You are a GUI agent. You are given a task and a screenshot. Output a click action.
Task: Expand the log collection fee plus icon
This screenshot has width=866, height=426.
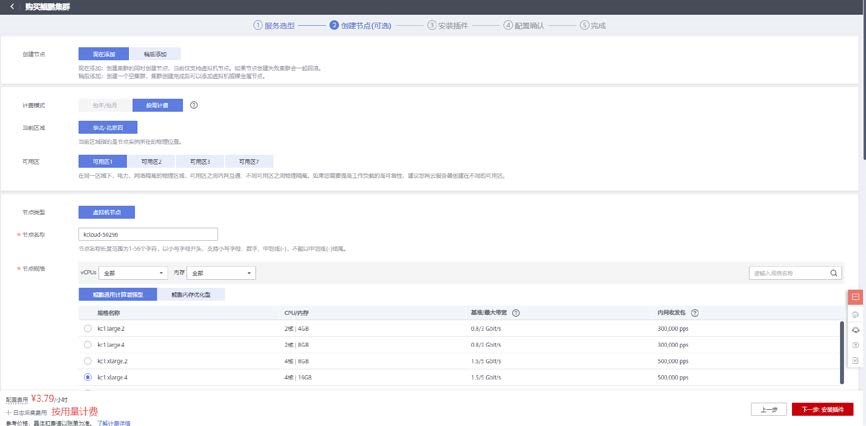pyautogui.click(x=8, y=412)
